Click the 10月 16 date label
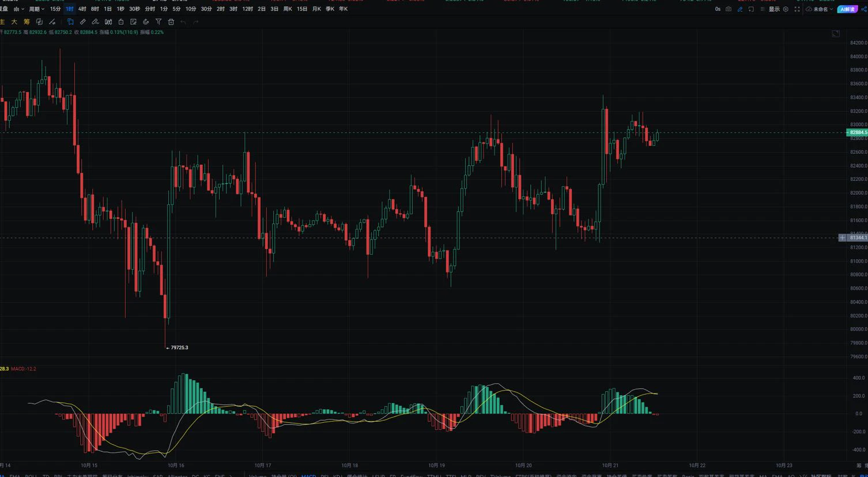 click(x=176, y=465)
